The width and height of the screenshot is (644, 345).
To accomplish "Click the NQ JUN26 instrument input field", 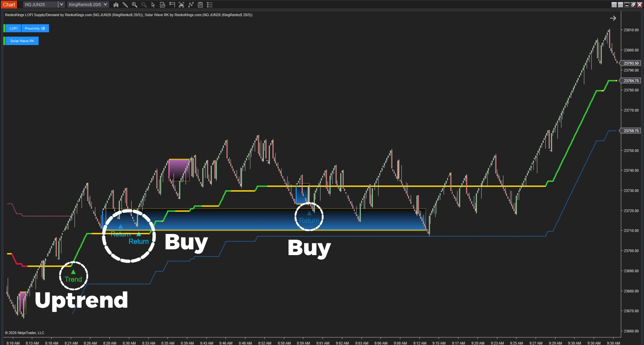I will [40, 5].
